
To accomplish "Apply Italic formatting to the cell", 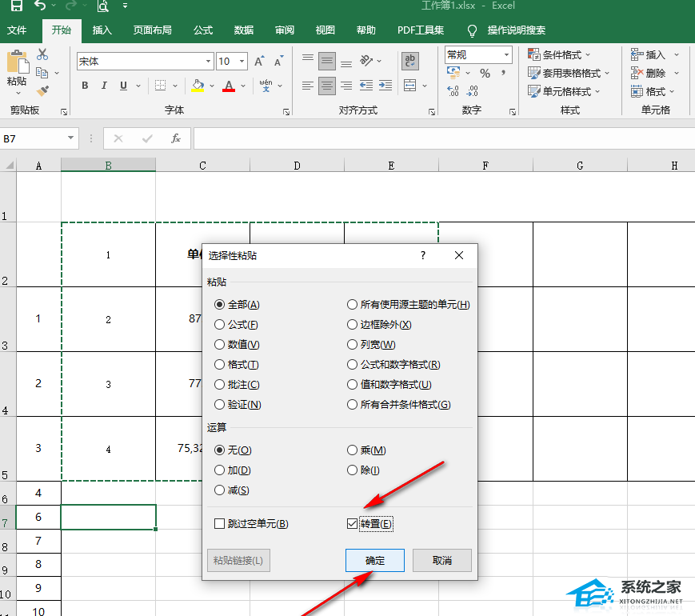I will click(104, 86).
